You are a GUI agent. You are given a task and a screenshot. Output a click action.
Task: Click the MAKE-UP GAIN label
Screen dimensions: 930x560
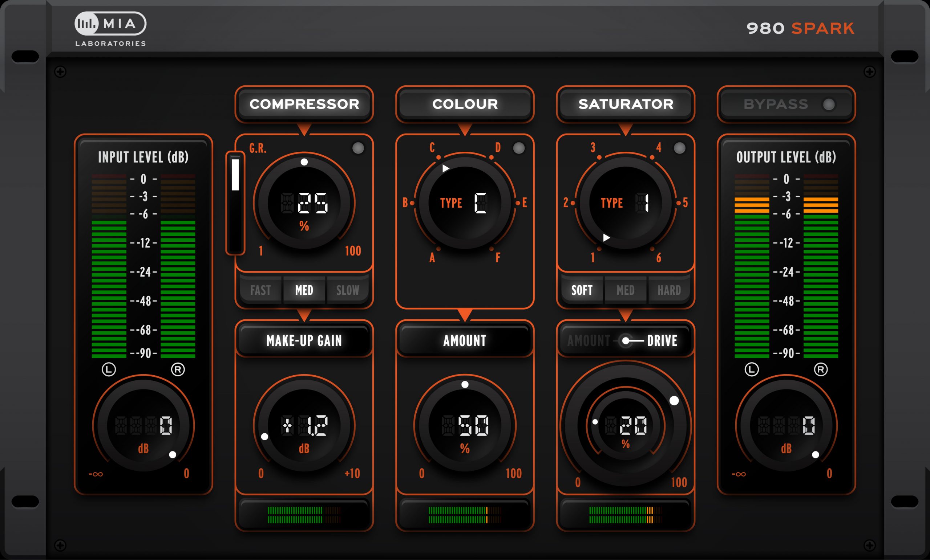tap(304, 341)
